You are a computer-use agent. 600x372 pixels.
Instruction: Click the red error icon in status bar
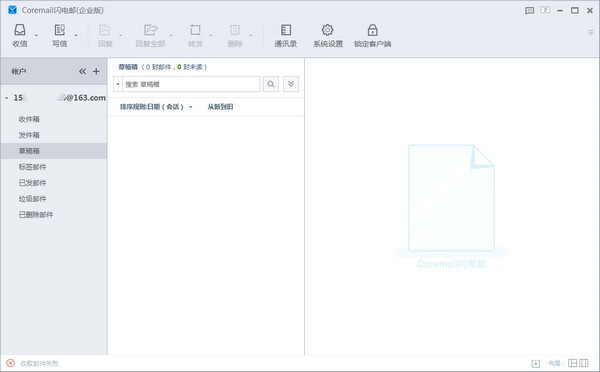click(11, 363)
